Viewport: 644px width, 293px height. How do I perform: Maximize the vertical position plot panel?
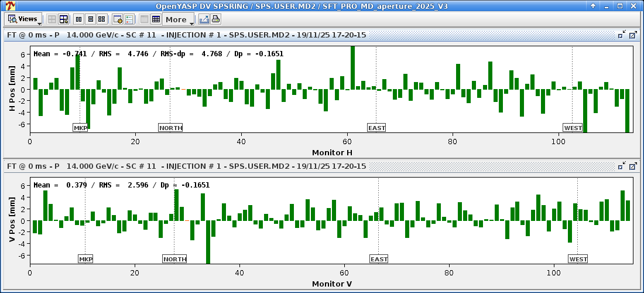(x=632, y=166)
